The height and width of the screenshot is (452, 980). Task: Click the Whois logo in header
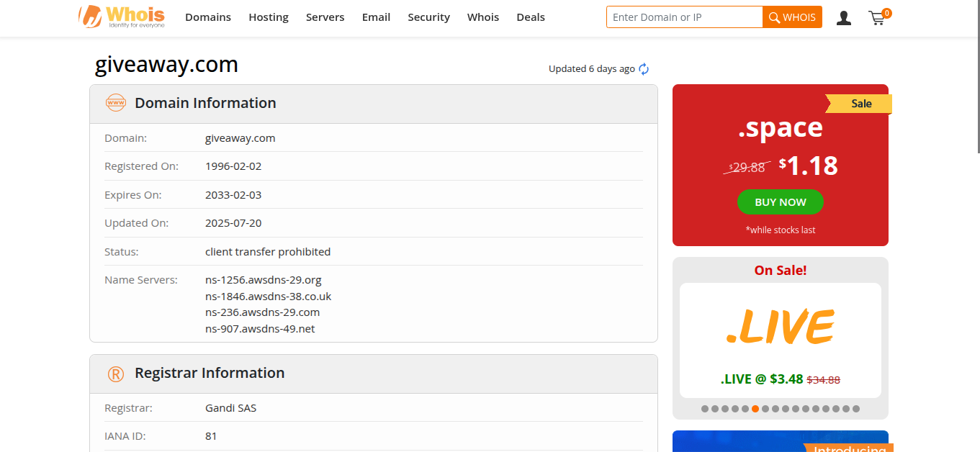122,17
